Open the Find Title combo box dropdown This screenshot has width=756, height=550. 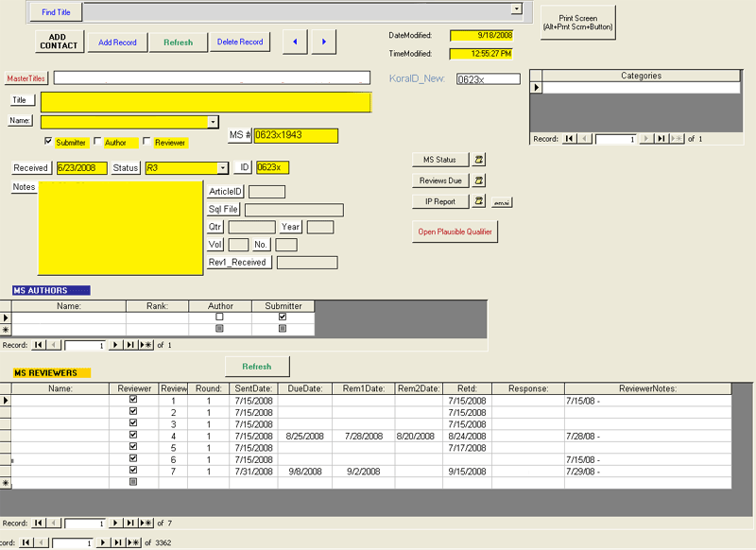pos(517,9)
